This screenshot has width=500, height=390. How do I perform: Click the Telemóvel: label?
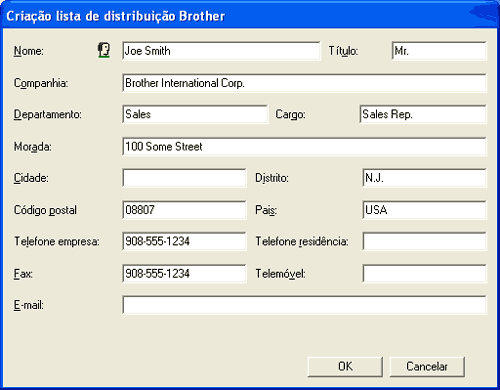click(280, 274)
